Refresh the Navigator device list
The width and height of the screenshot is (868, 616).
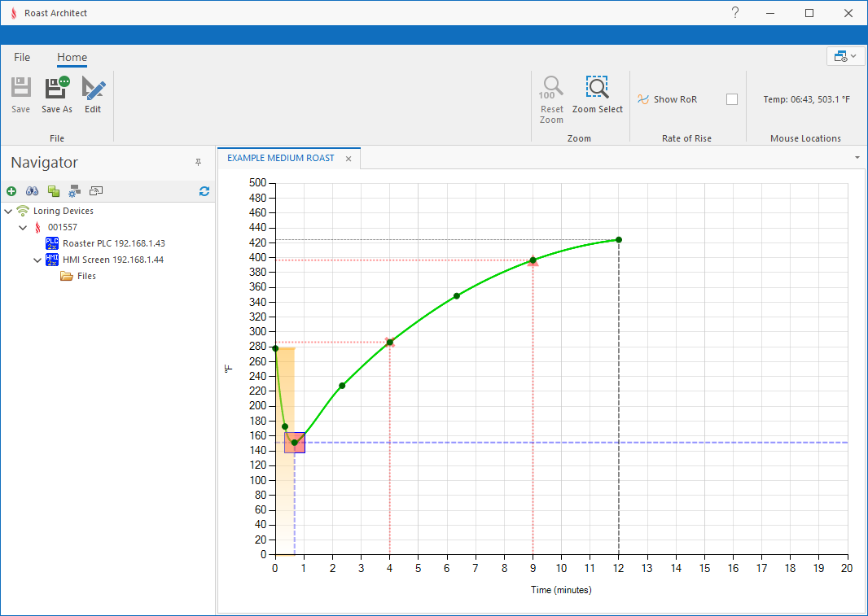[x=204, y=191]
